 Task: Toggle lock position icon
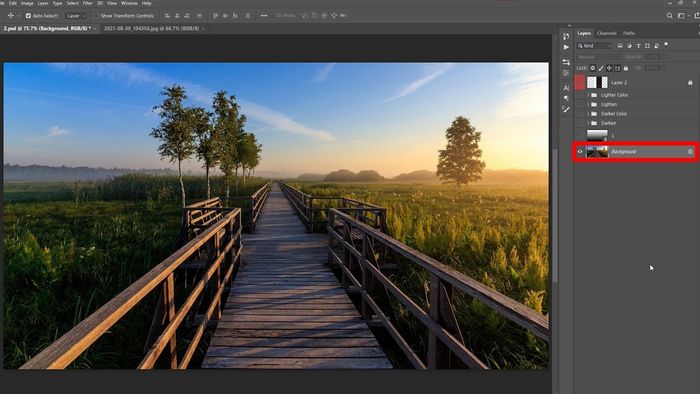609,68
